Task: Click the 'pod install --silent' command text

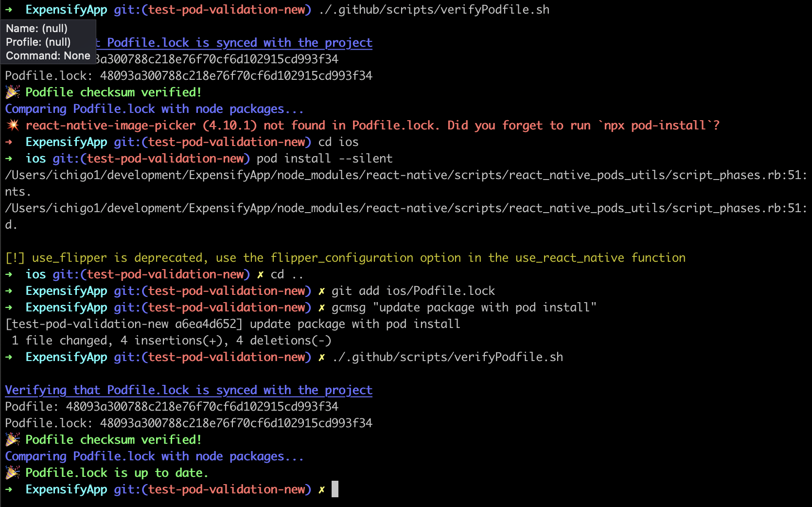Action: [324, 159]
